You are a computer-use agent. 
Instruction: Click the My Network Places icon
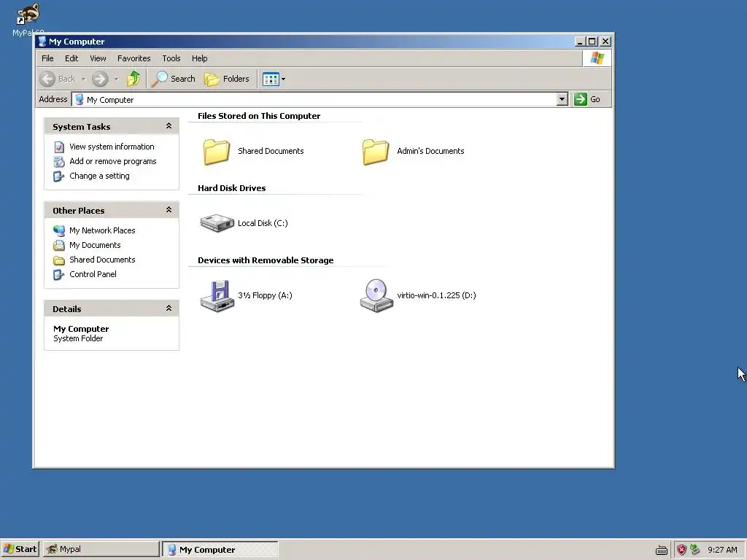[x=59, y=230]
